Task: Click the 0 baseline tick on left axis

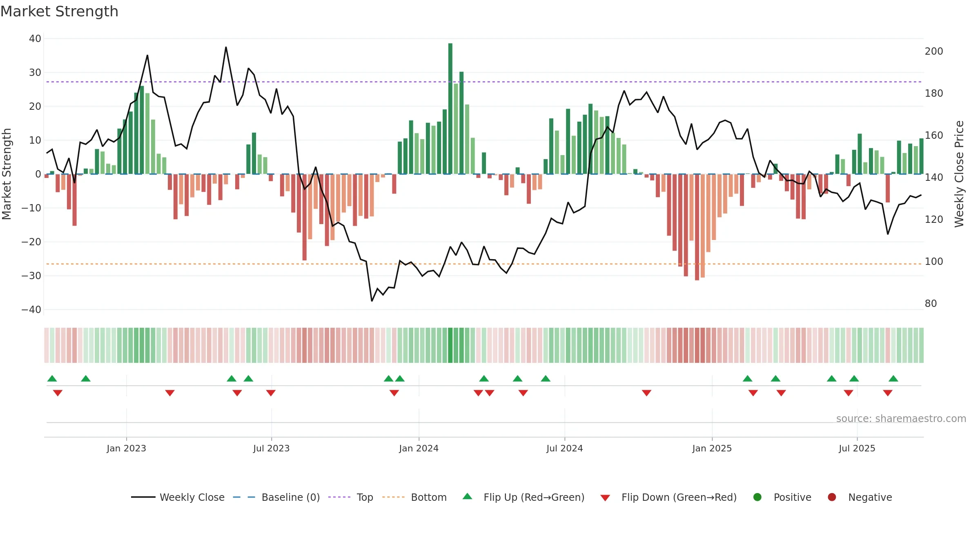Action: point(38,174)
